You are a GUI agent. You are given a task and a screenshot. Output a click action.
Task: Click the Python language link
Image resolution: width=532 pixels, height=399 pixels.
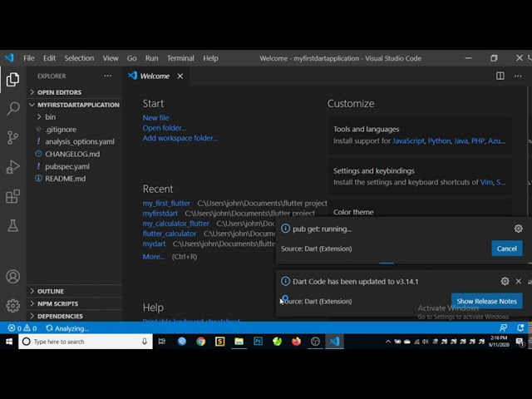439,140
